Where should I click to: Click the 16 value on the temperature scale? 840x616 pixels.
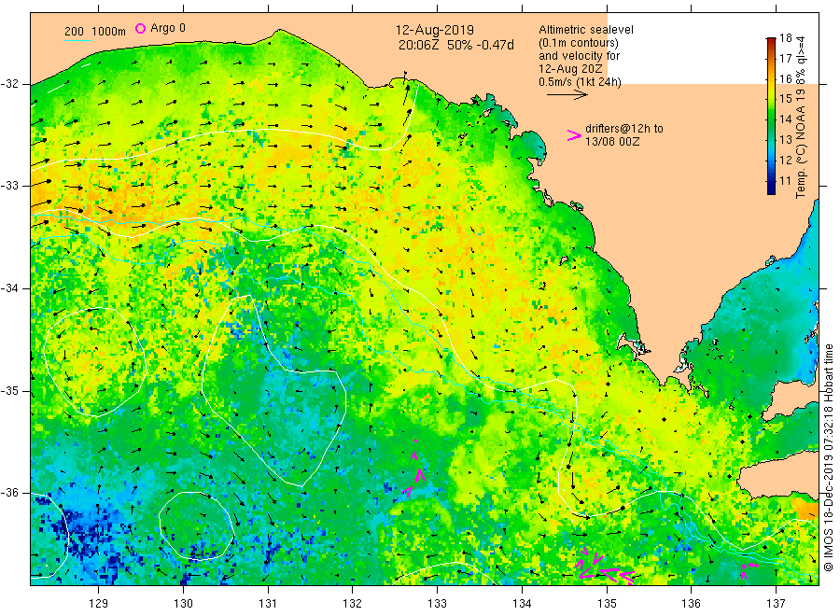pyautogui.click(x=785, y=78)
